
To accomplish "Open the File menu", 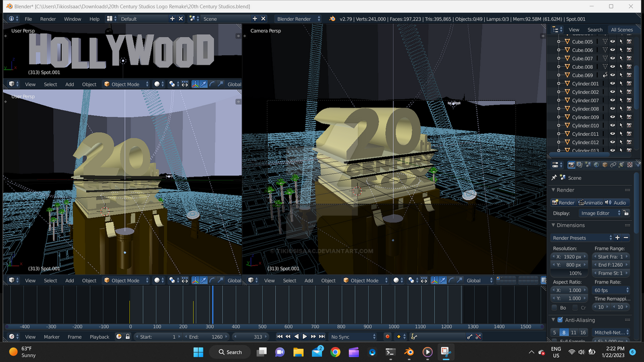I will pos(29,19).
